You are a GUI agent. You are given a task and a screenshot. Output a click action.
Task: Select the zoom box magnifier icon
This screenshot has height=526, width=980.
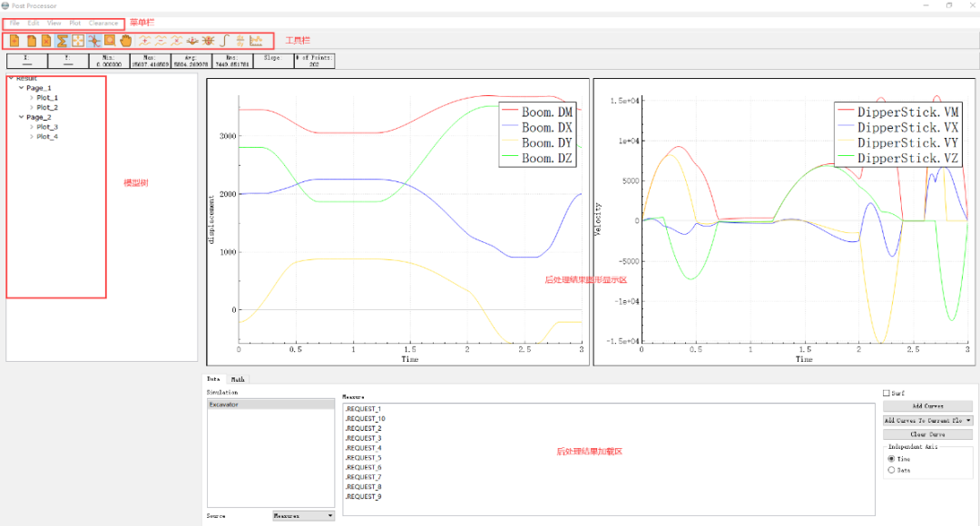pos(110,41)
